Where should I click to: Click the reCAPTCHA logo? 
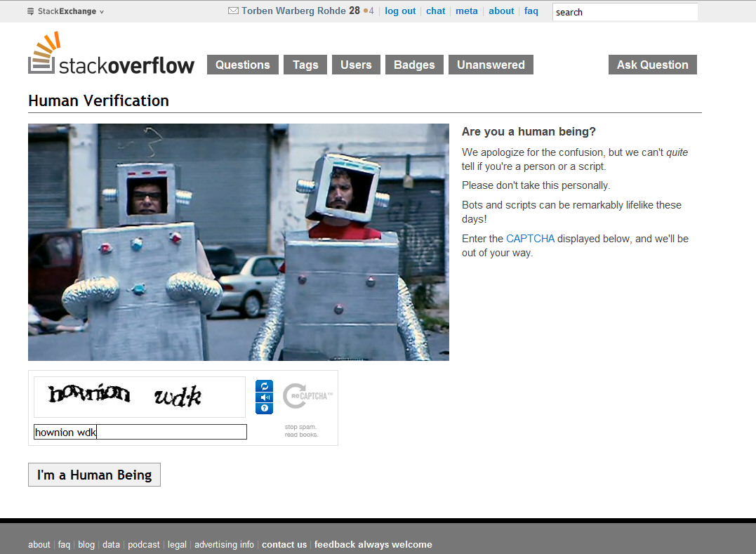(307, 396)
